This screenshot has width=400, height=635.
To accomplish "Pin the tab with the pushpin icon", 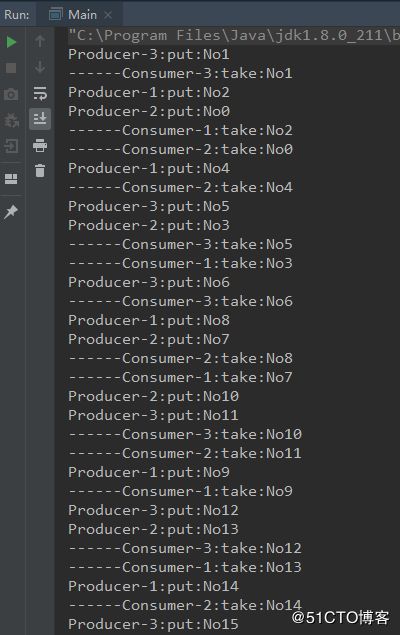I will [x=11, y=211].
